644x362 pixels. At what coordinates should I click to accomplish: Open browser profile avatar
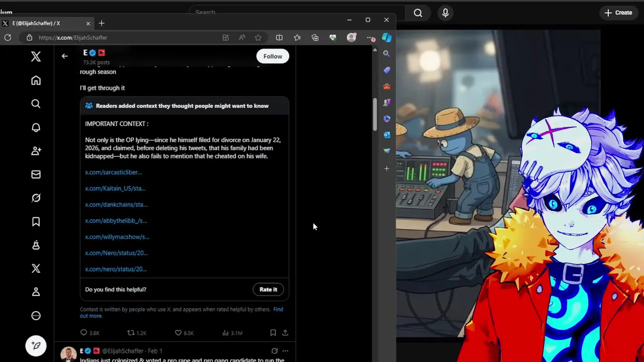click(351, 38)
